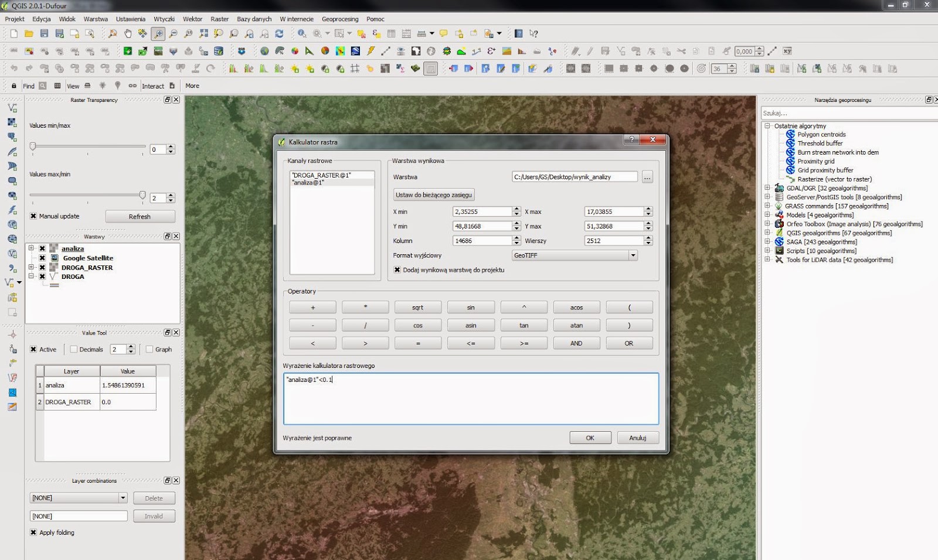
Task: Toggle Manual update checkbox
Action: (x=33, y=216)
